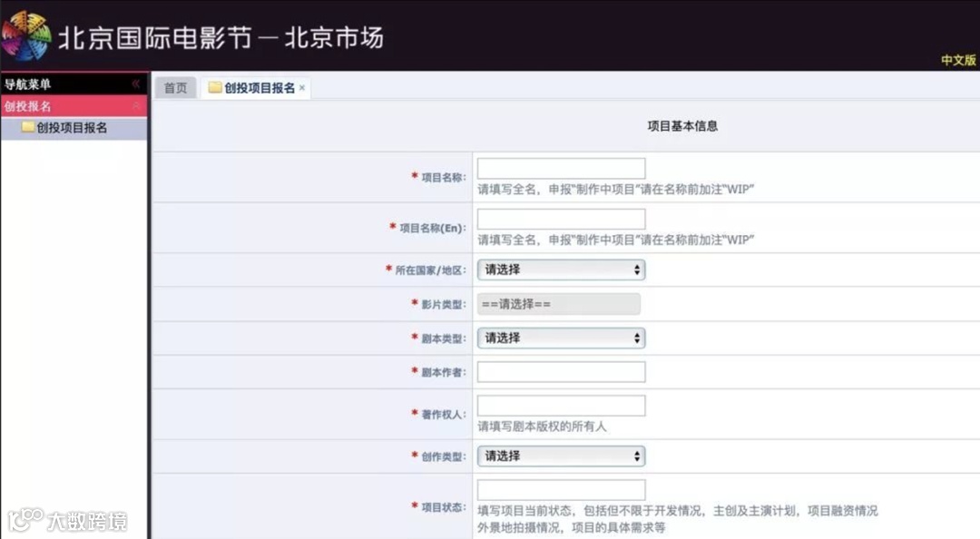The width and height of the screenshot is (980, 539).
Task: Focus the 项目状态 input field
Action: tap(561, 490)
